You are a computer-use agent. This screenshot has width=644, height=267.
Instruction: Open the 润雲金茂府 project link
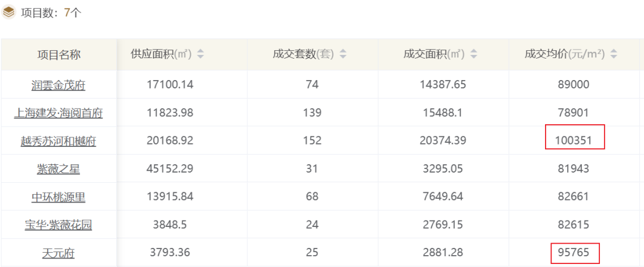click(58, 85)
